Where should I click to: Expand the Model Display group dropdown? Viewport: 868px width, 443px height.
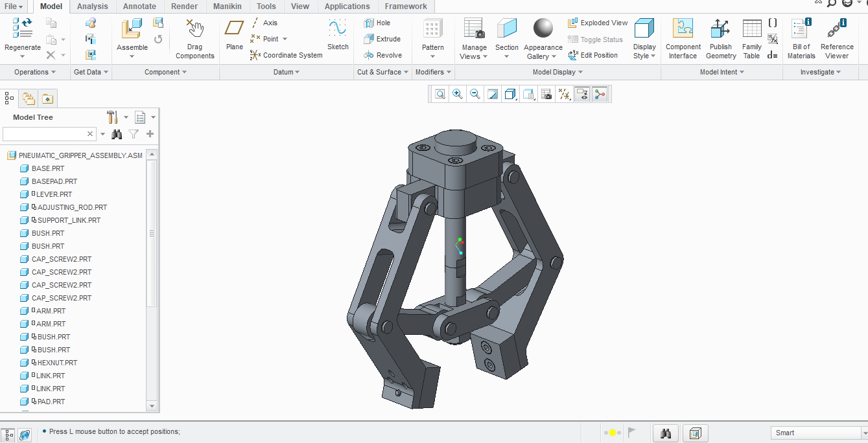[557, 72]
